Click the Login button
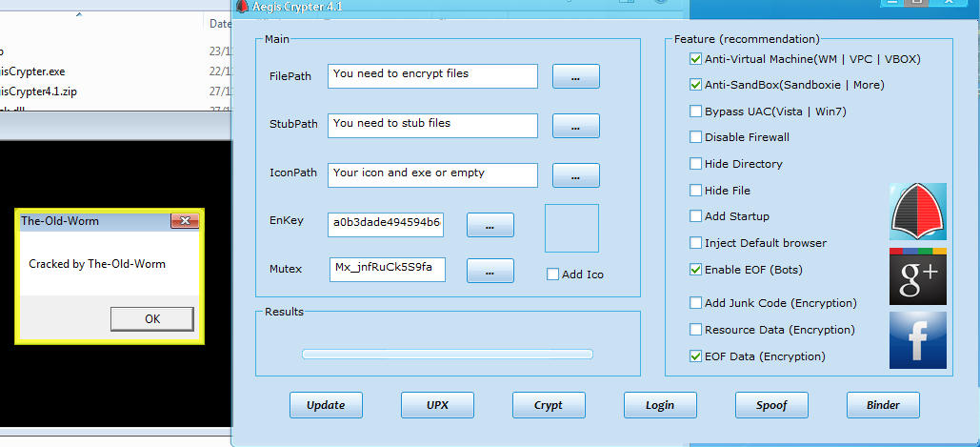This screenshot has height=447, width=980. coord(660,405)
